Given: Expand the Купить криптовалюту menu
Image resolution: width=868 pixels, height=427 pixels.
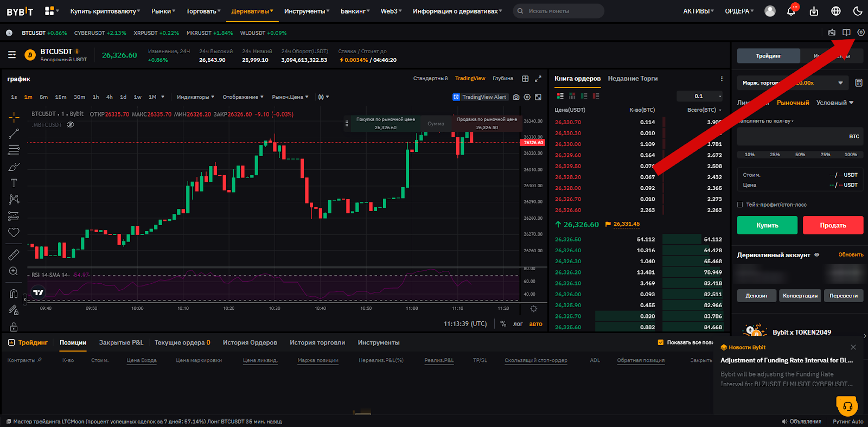Looking at the screenshot, I should coord(105,11).
